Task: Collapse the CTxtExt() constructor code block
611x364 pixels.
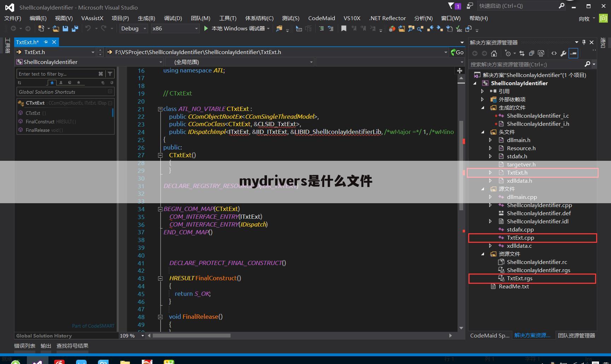Action: point(160,155)
